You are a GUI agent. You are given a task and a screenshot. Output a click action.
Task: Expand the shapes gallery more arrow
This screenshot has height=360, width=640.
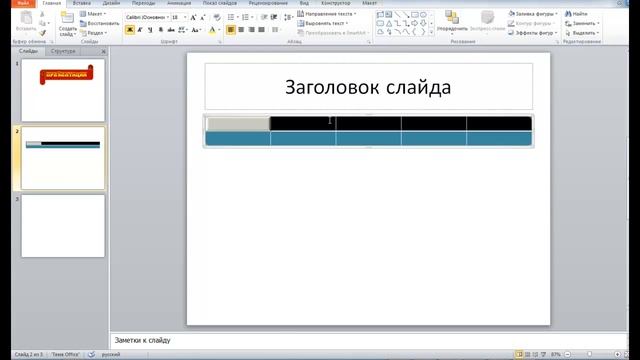(x=431, y=32)
